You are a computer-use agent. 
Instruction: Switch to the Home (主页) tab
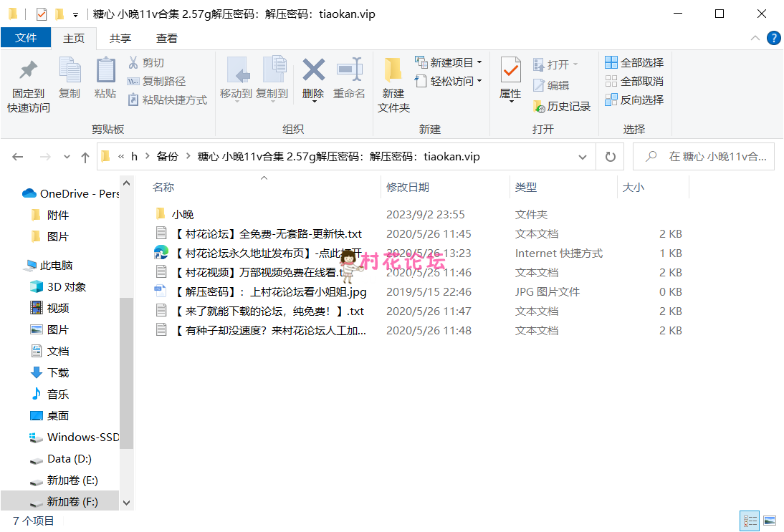(74, 39)
